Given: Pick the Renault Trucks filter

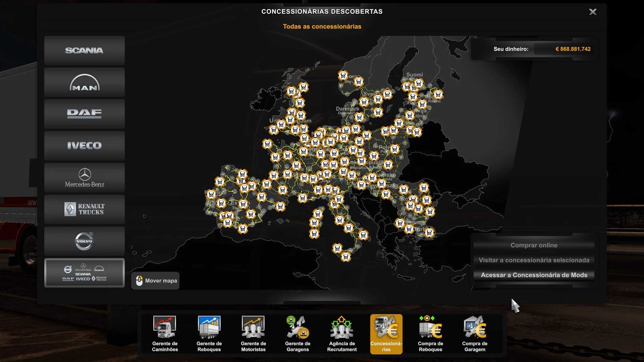Looking at the screenshot, I should 84,209.
